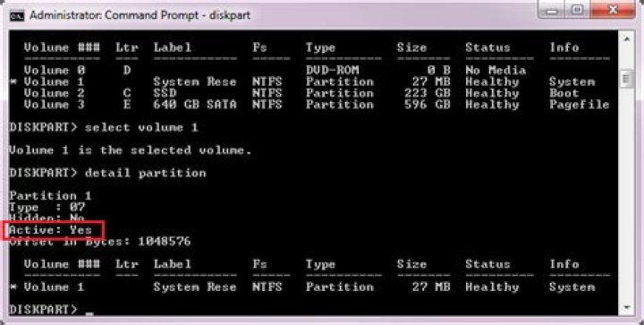The width and height of the screenshot is (644, 325).
Task: Click the 'DVD-ROM' type value
Action: click(x=332, y=70)
